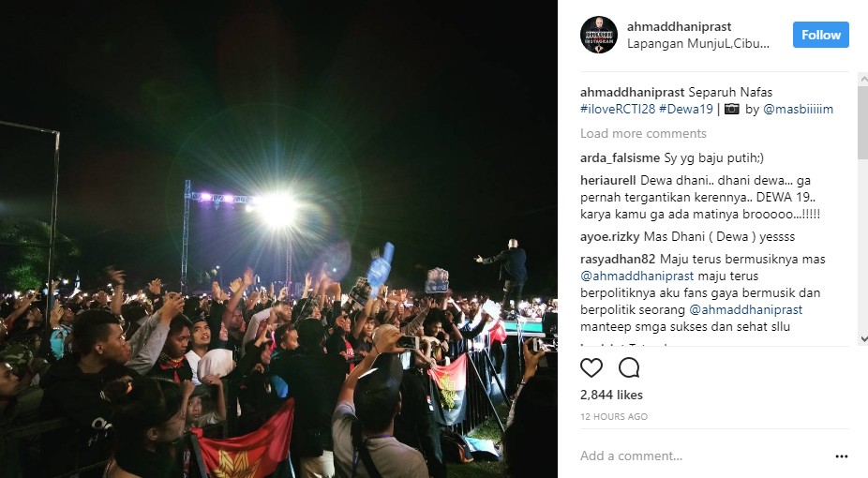Visit the @masbiiiiim photographer profile
This screenshot has height=478, width=868.
pos(798,109)
